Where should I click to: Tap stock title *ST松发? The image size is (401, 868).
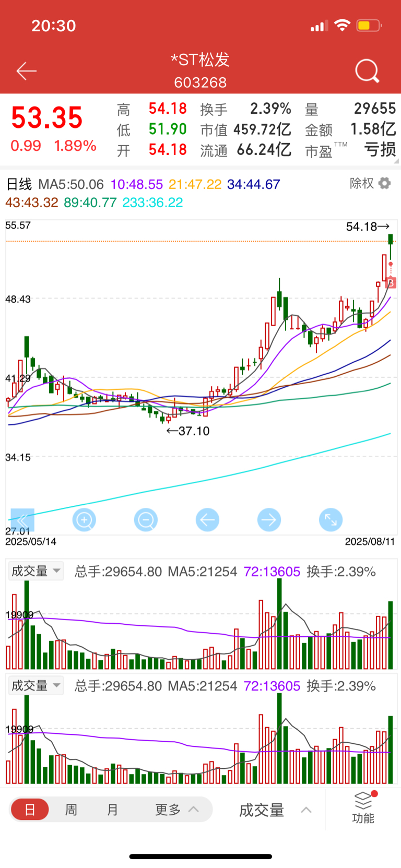tap(200, 60)
